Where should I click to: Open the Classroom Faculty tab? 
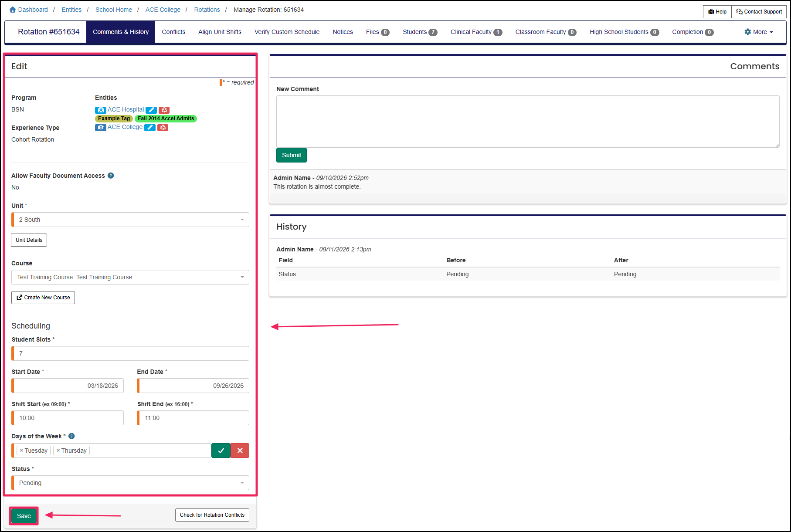pos(546,32)
